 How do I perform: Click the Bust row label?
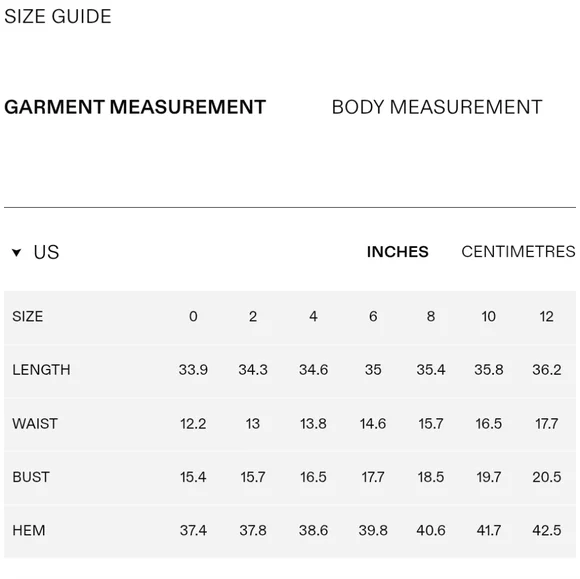tap(31, 477)
